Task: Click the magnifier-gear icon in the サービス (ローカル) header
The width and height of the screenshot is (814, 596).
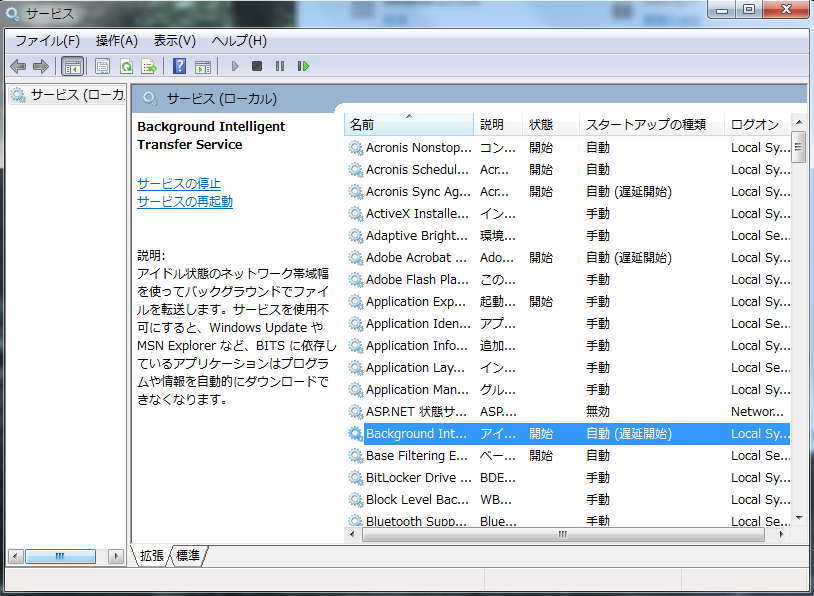Action: tap(150, 98)
